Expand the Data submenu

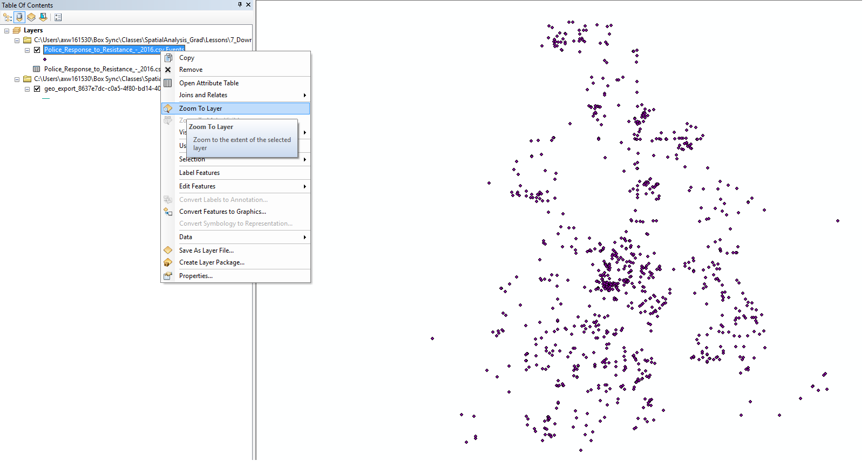coord(236,237)
